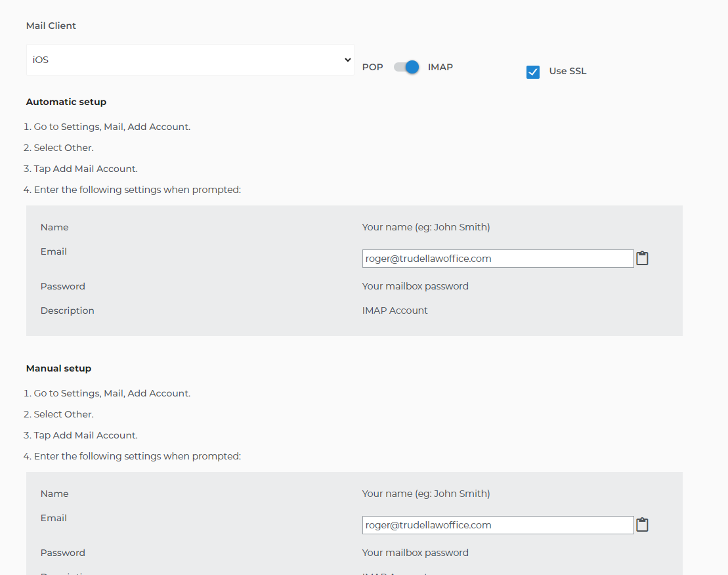The width and height of the screenshot is (728, 575).
Task: Click the Manual setup heading
Action: [58, 368]
